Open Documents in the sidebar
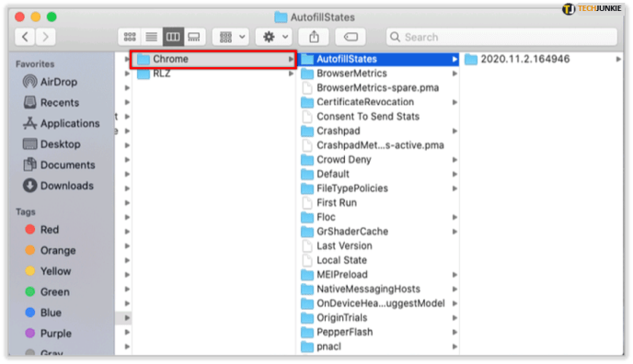This screenshot has width=633, height=364. pyautogui.click(x=59, y=165)
